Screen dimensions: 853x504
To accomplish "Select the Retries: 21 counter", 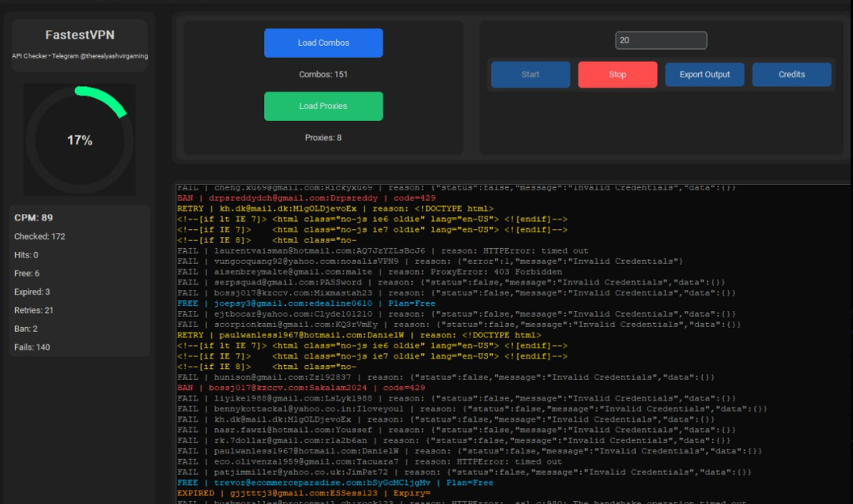I will click(x=34, y=310).
